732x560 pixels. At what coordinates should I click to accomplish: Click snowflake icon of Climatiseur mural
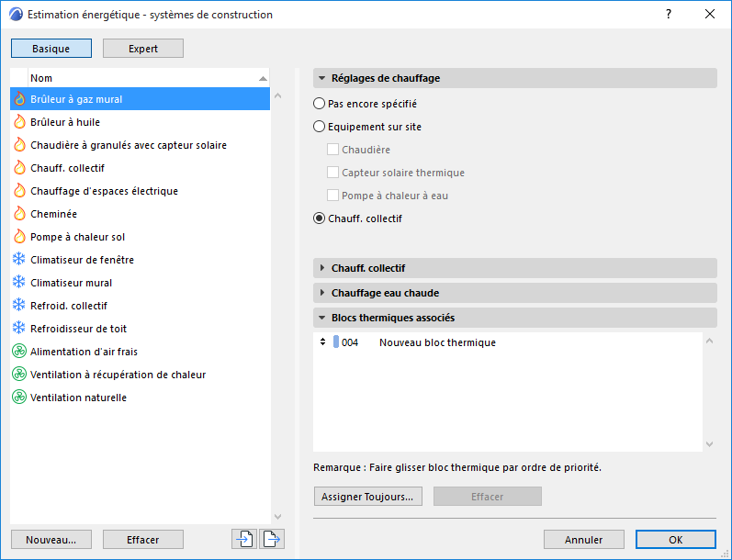pyautogui.click(x=19, y=283)
